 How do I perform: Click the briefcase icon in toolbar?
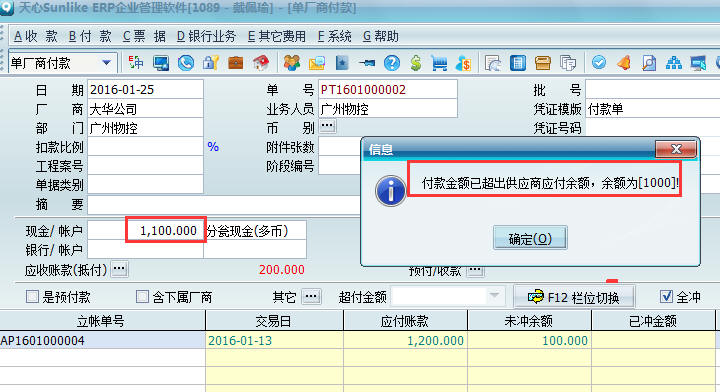tap(236, 63)
